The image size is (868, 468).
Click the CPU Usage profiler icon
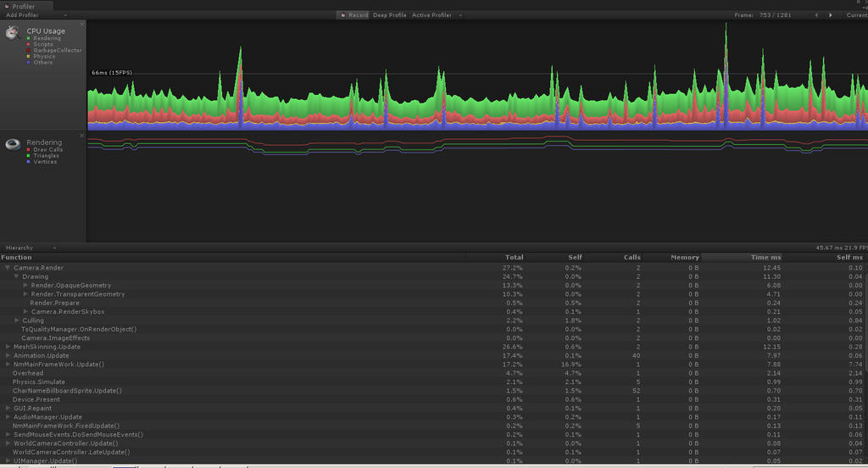13,33
